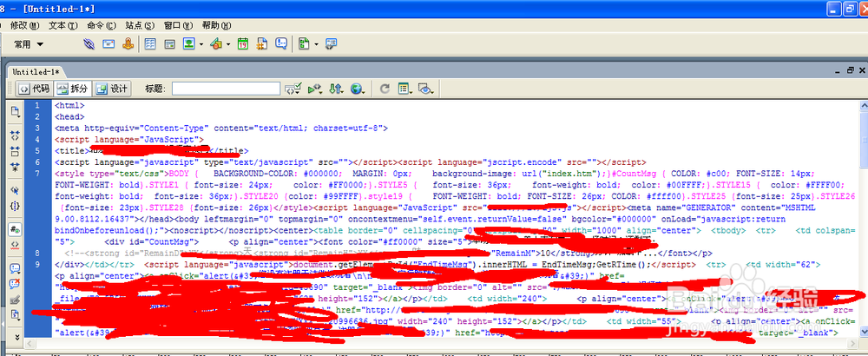Click the <html> tag on line 1
Screen dimensions: 868x356
point(69,105)
